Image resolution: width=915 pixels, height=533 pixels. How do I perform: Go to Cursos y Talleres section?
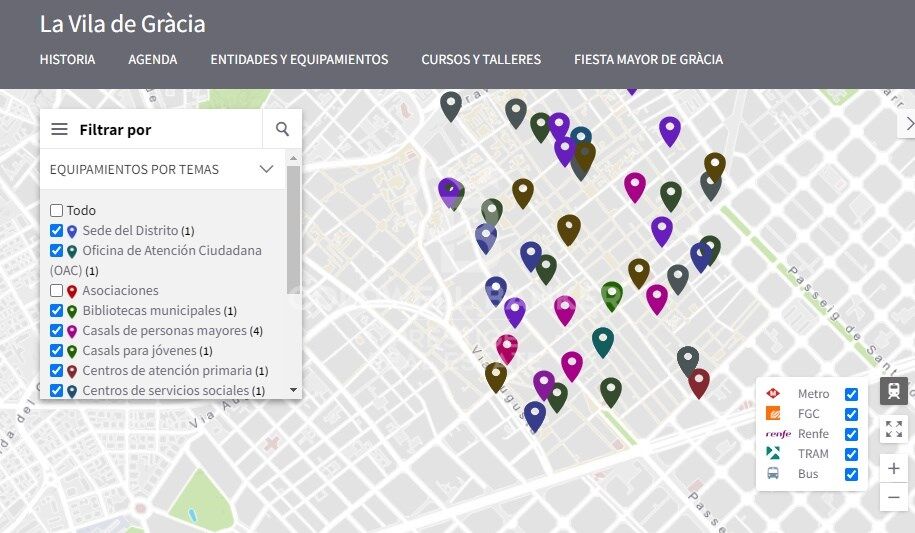481,59
